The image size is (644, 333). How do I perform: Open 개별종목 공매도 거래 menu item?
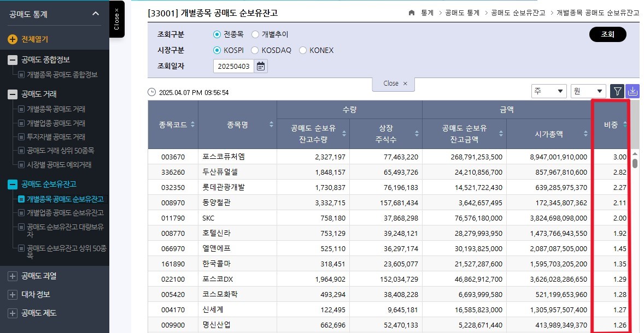coord(56,109)
